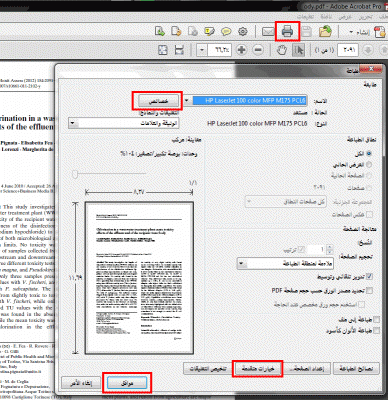Viewport: 388px width, 400px height.
Task: Click the gear settings toolbar icon
Action: pyautogui.click(x=243, y=32)
